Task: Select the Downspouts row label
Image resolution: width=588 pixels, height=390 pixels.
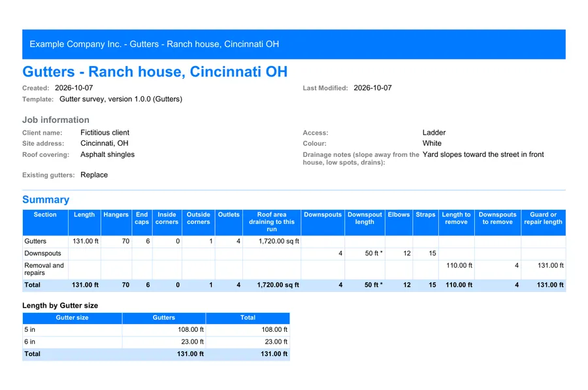Action: (x=42, y=253)
